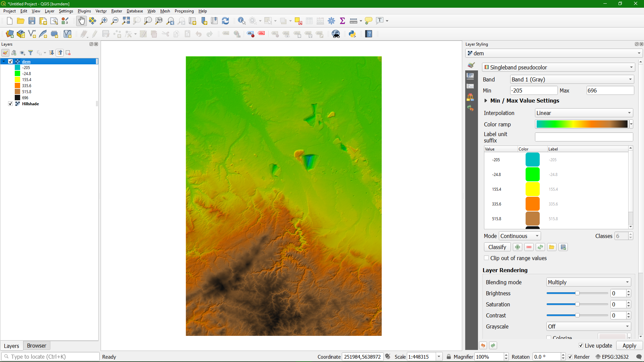The height and width of the screenshot is (362, 644).
Task: Toggle the Render checkbox in status bar
Action: coord(570,357)
